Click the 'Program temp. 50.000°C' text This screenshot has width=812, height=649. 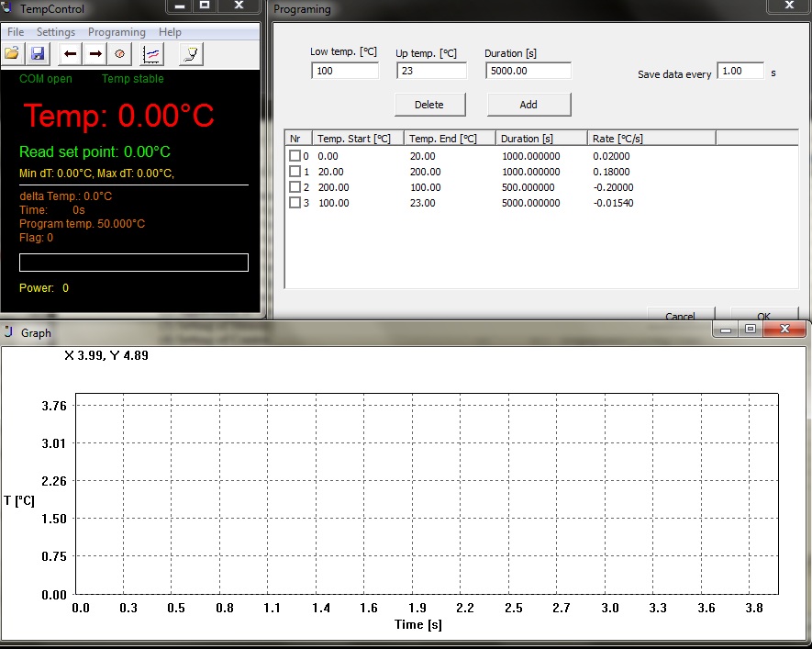click(x=83, y=224)
